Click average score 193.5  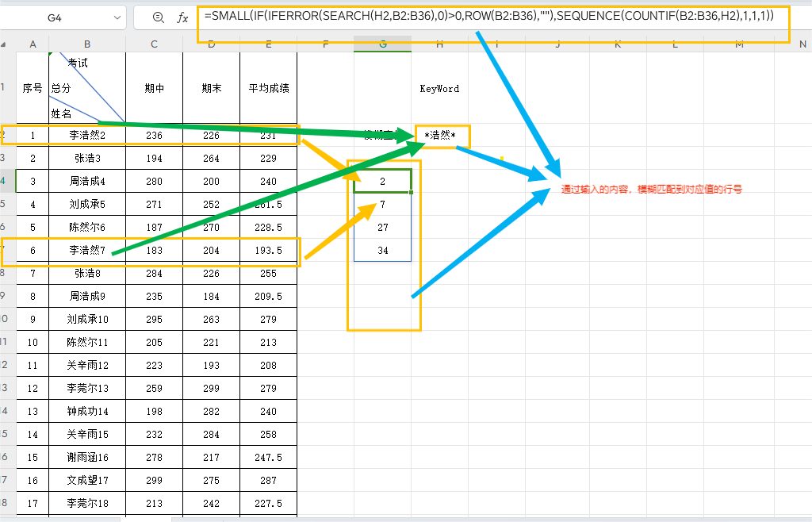[268, 250]
